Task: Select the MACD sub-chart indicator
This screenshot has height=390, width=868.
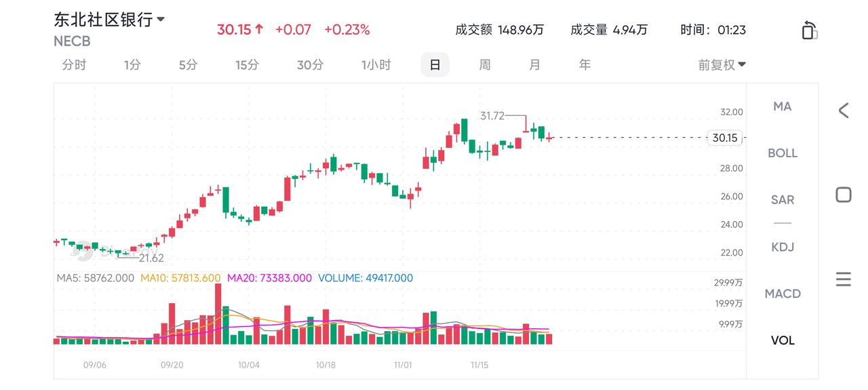Action: 783,294
